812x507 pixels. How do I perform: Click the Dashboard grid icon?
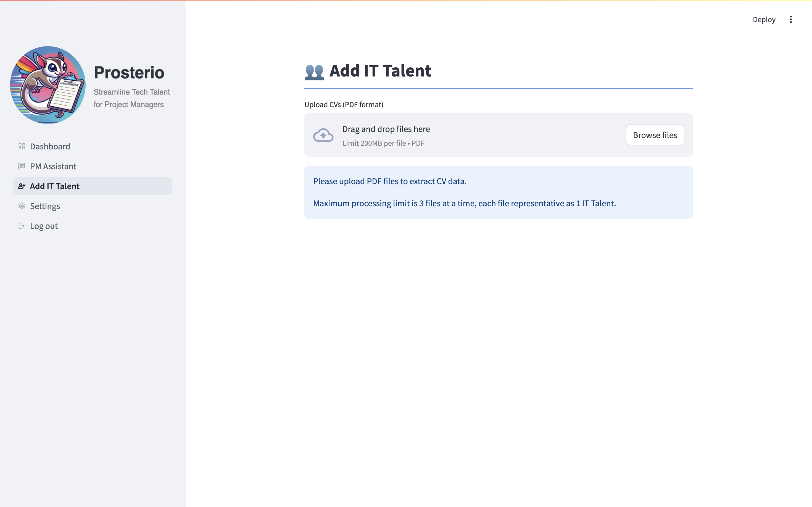pos(22,146)
